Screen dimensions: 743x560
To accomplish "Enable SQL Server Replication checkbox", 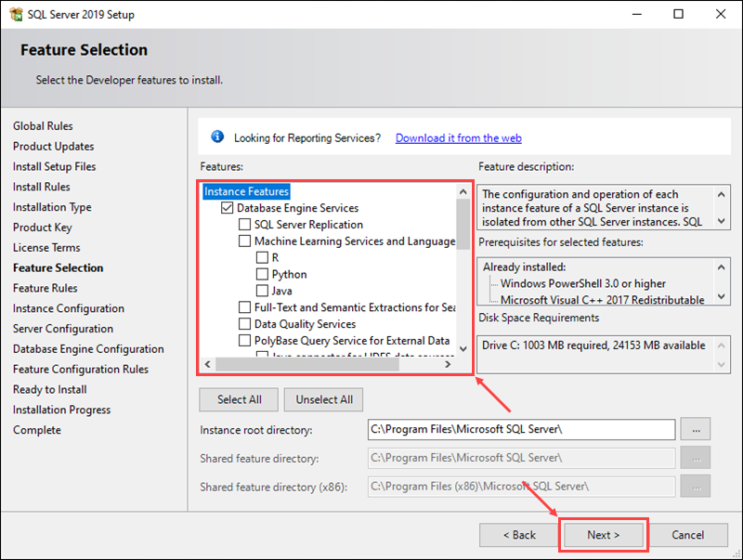I will 244,225.
